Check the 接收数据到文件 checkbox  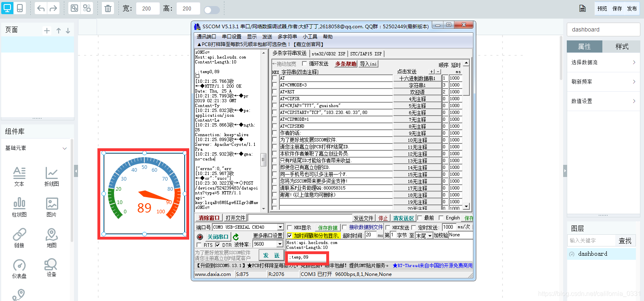tap(344, 227)
